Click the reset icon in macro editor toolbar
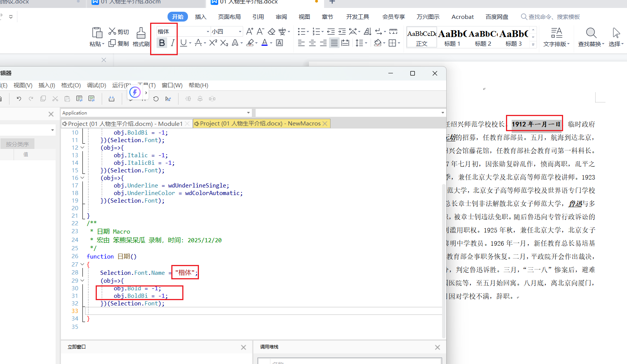The image size is (627, 364). click(156, 99)
